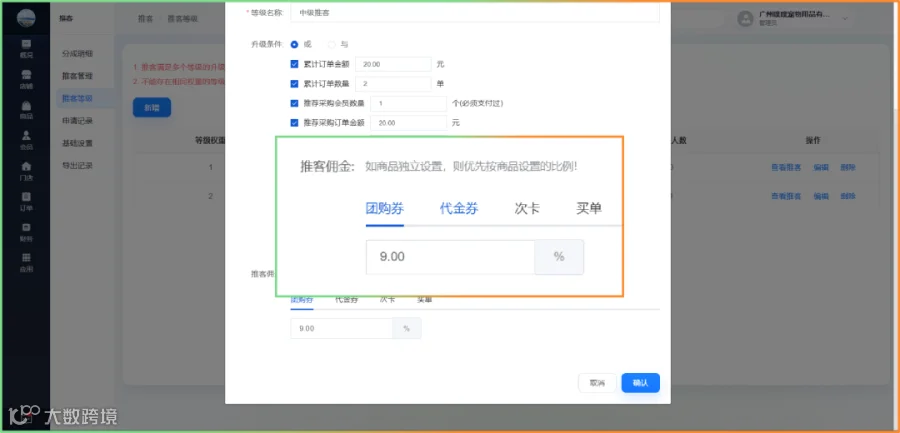This screenshot has width=900, height=433.
Task: Click the 累计订单金额 amount input
Action: click(x=393, y=64)
